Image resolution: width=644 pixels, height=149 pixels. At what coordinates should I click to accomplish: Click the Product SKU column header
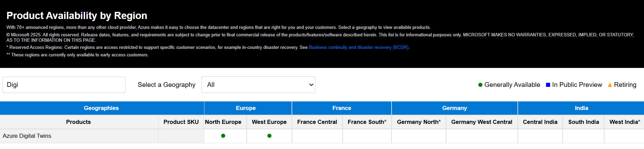(181, 122)
